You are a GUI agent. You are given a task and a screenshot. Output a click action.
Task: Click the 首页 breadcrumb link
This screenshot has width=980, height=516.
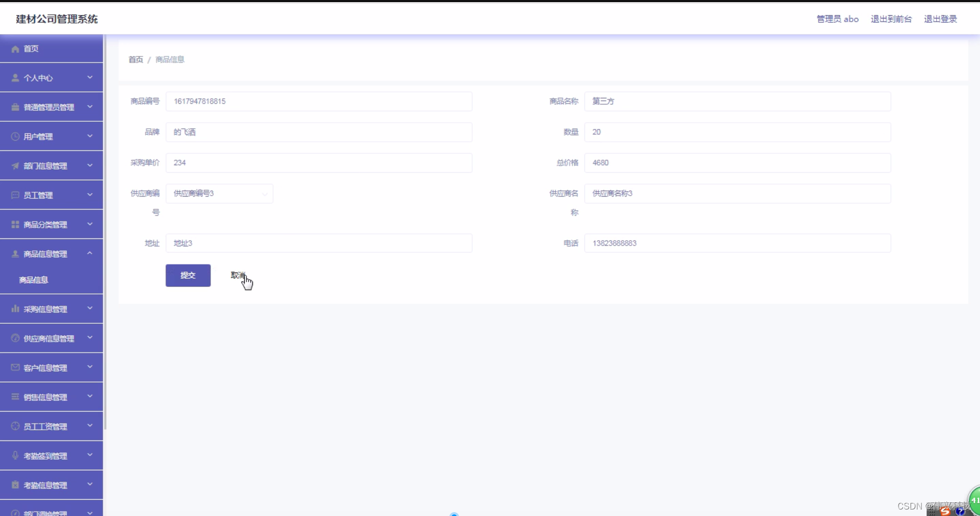[x=135, y=59]
